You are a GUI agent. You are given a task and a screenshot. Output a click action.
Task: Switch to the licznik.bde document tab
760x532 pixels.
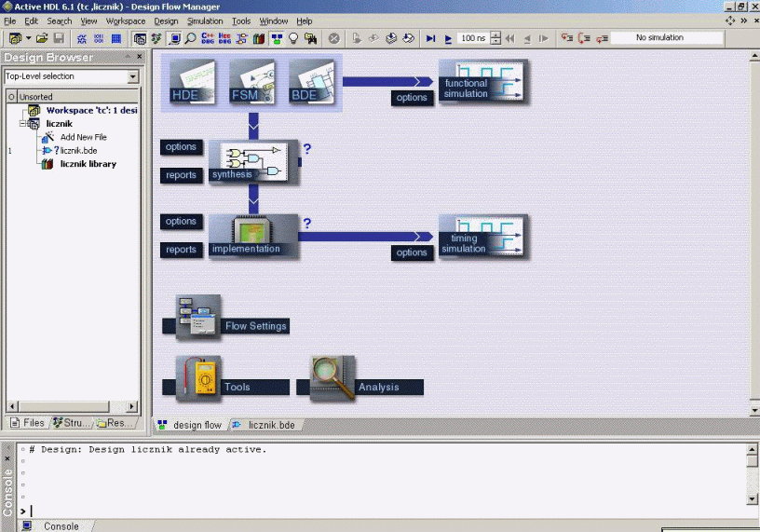(x=265, y=425)
